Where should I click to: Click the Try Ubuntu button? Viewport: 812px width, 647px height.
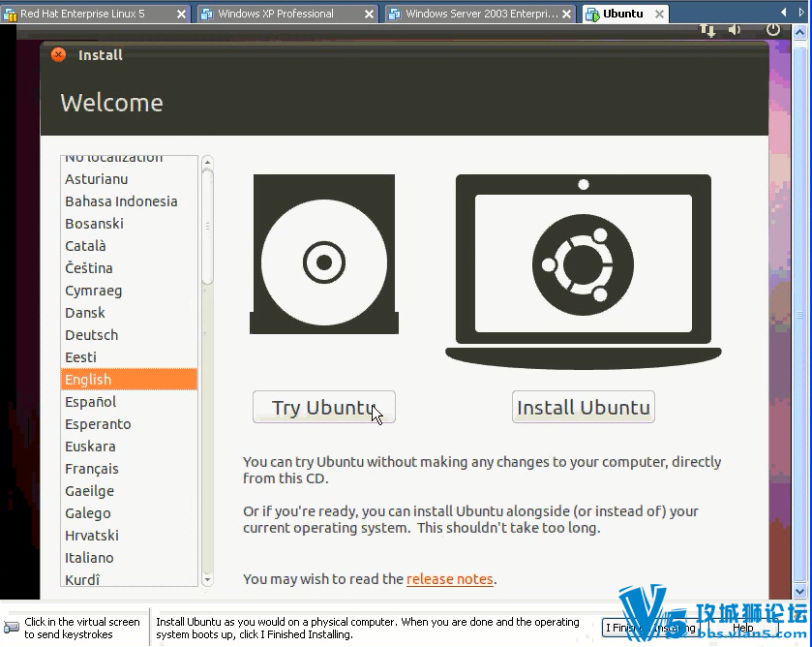pos(323,407)
